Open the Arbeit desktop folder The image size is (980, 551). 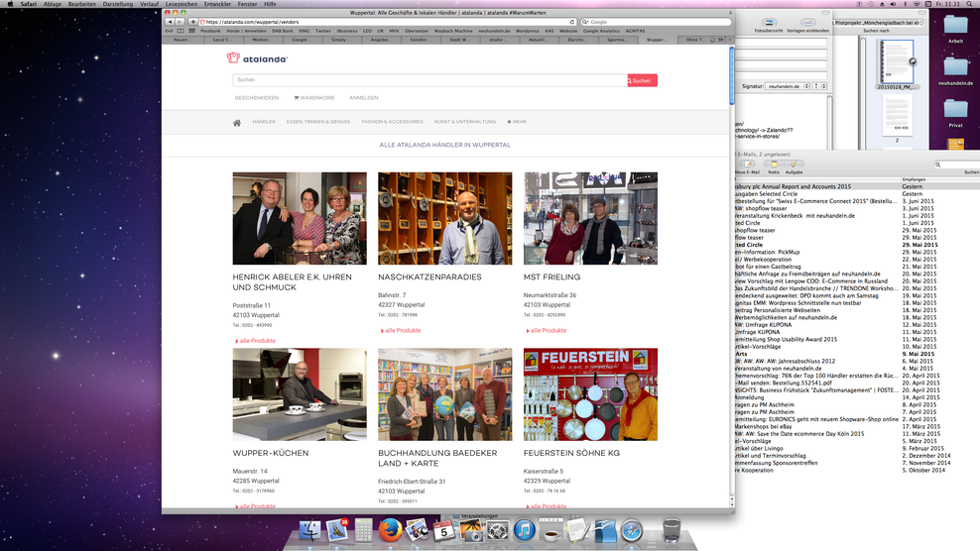(955, 29)
